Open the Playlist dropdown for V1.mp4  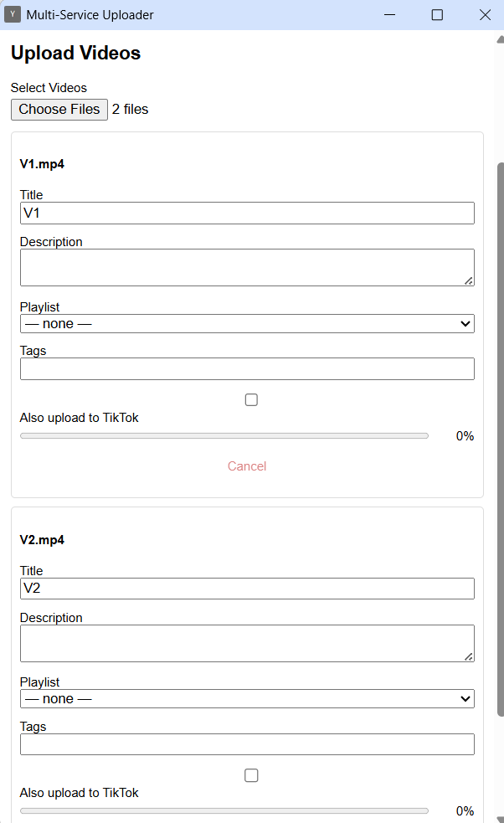point(247,323)
